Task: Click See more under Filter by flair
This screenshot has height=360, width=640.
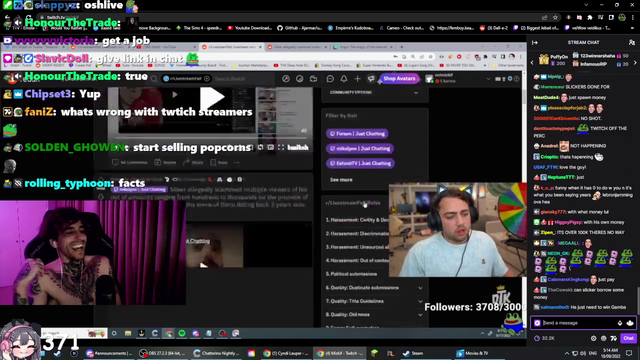Action: tap(341, 180)
